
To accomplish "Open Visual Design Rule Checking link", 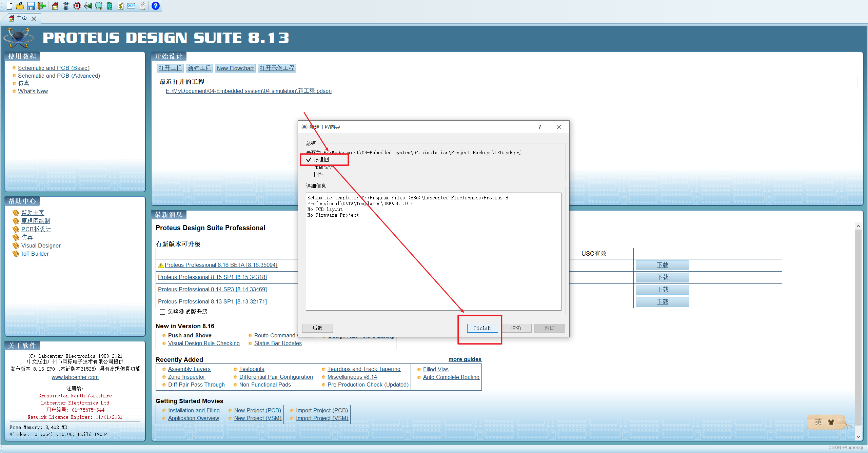I will 204,343.
